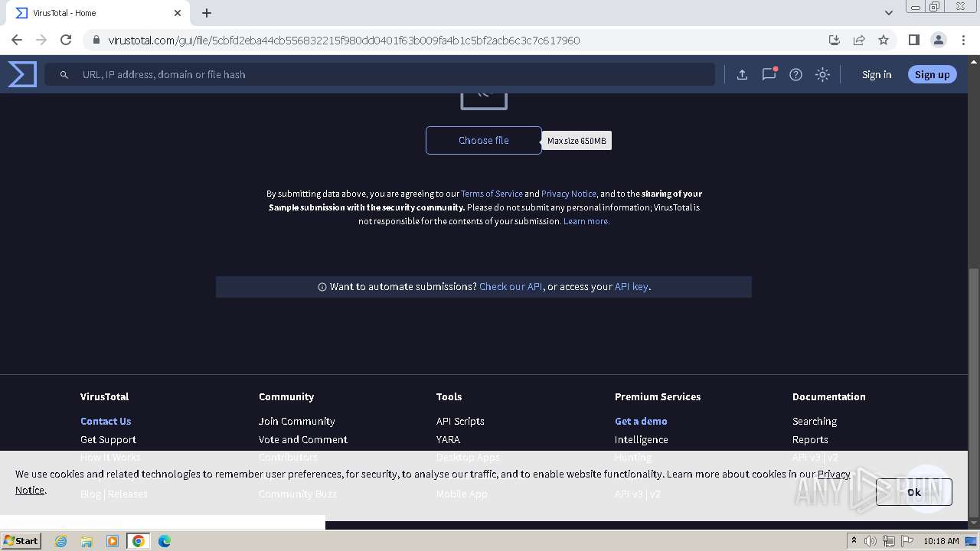Open the help question mark icon
This screenshot has width=980, height=551.
[x=795, y=74]
